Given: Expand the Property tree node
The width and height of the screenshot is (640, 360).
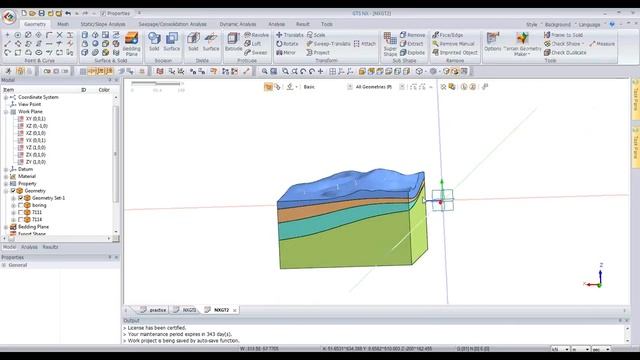Looking at the screenshot, I should tap(6, 184).
